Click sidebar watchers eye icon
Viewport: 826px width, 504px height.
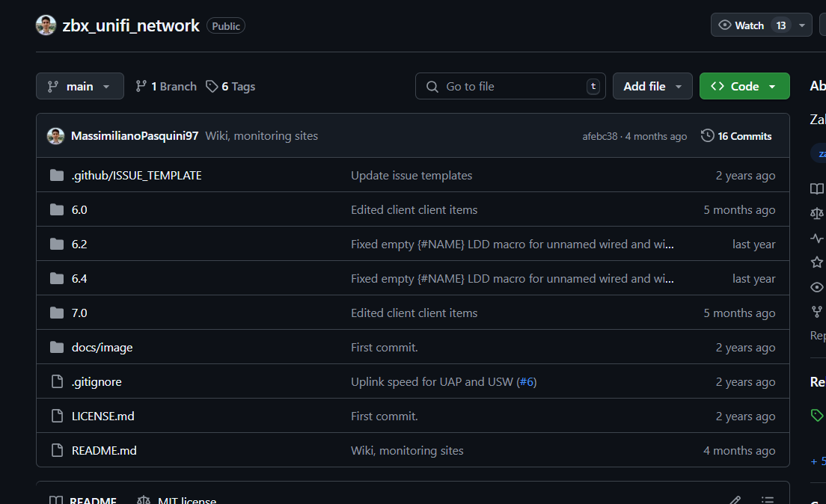coord(816,287)
